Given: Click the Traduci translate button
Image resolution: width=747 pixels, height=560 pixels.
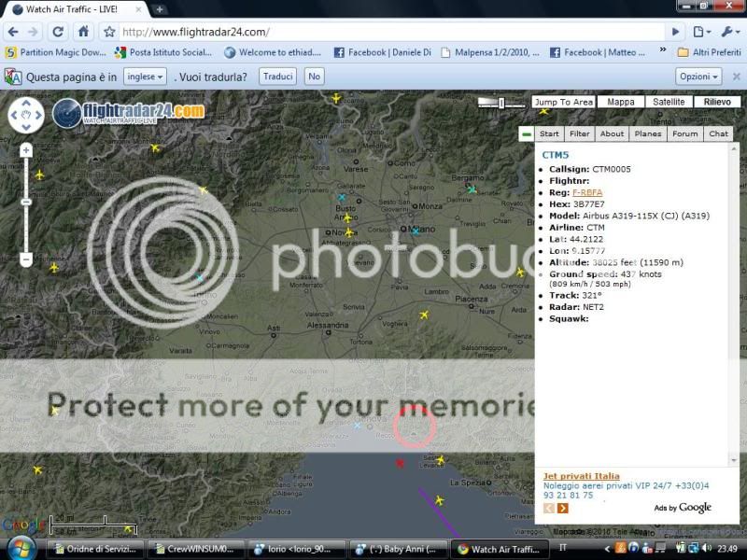Looking at the screenshot, I should point(278,77).
